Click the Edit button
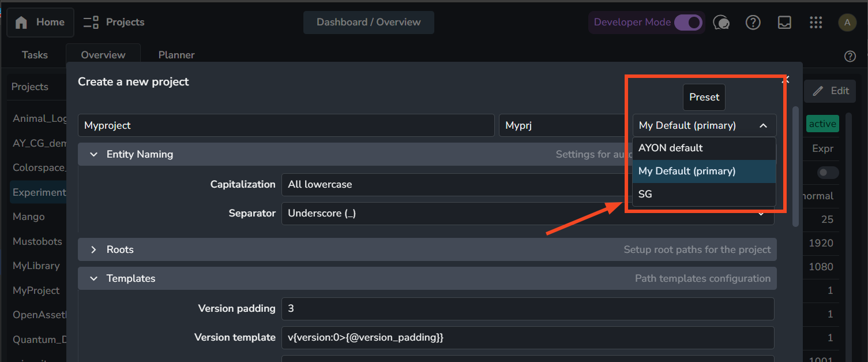This screenshot has width=868, height=362. pyautogui.click(x=831, y=91)
